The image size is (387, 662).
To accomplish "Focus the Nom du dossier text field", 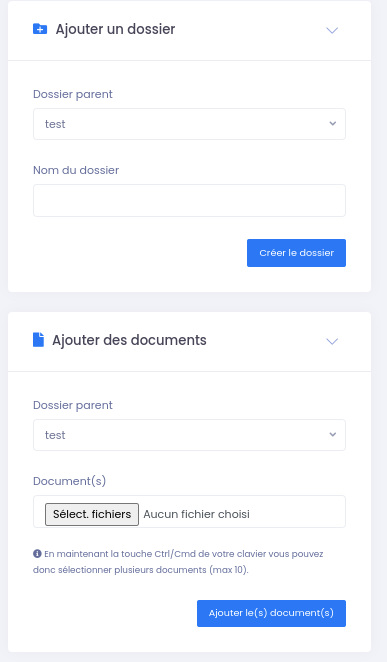I will click(x=189, y=201).
